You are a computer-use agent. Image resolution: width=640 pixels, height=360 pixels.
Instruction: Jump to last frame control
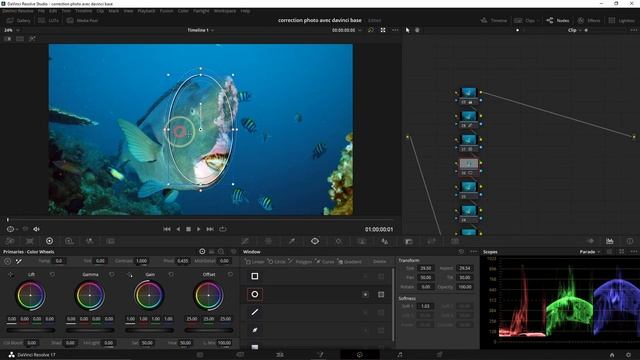pyautogui.click(x=210, y=229)
